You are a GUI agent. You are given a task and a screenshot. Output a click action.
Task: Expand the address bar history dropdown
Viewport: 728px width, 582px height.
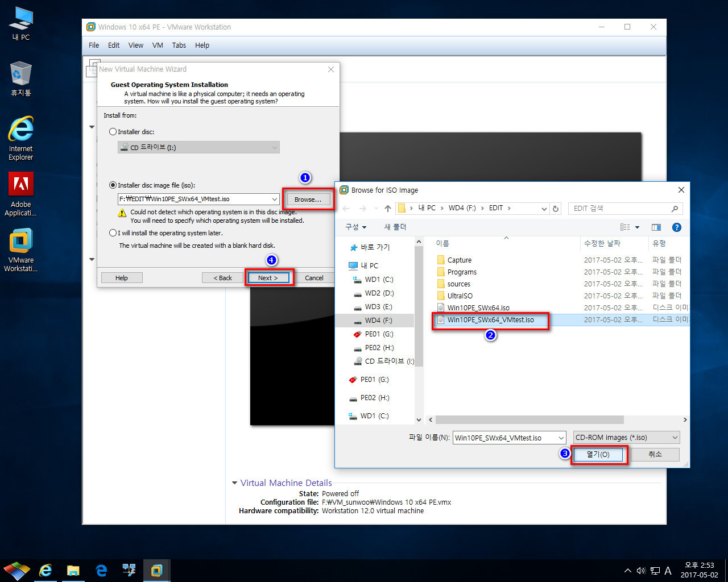point(544,209)
